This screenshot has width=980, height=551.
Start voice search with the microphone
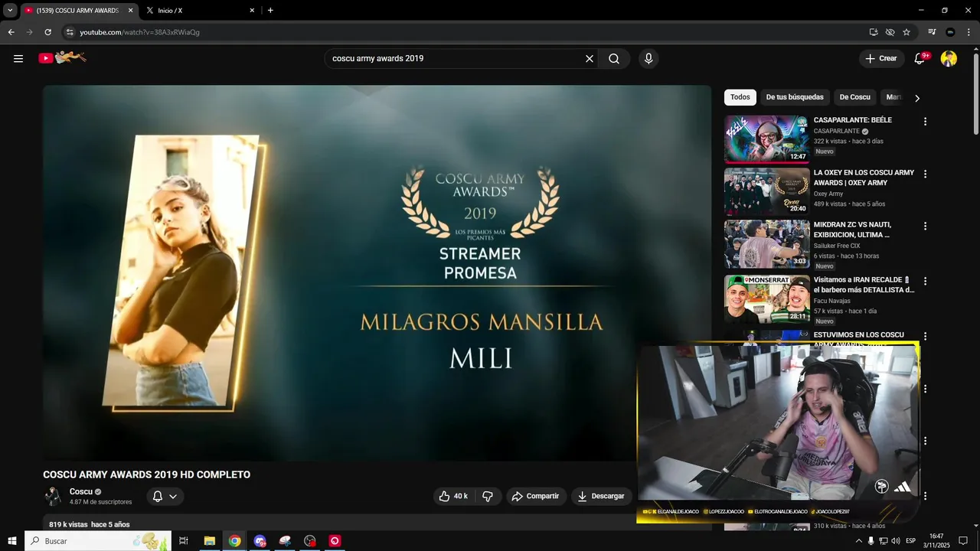tap(648, 58)
